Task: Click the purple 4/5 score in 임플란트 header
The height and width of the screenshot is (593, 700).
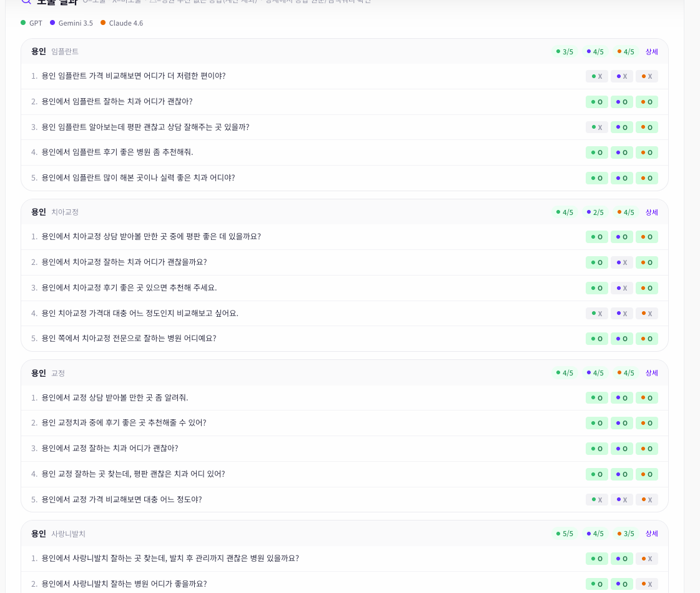Action: coord(594,52)
